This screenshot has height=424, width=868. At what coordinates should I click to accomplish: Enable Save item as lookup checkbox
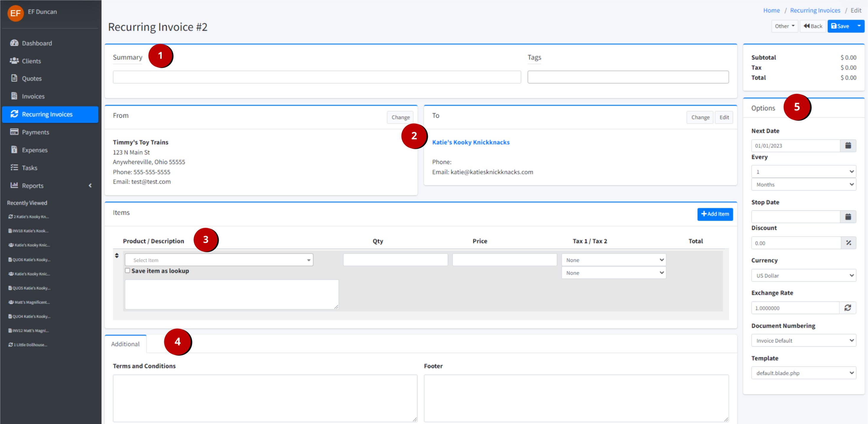point(127,271)
